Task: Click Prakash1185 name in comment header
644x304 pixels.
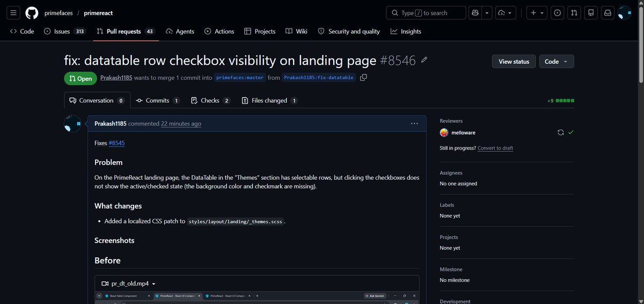Action: pos(110,123)
